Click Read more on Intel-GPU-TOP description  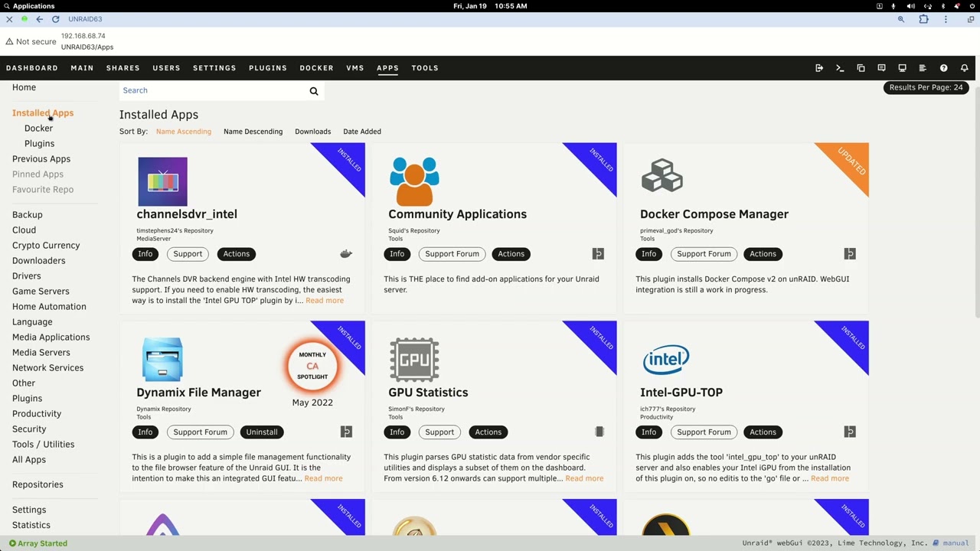pos(829,478)
